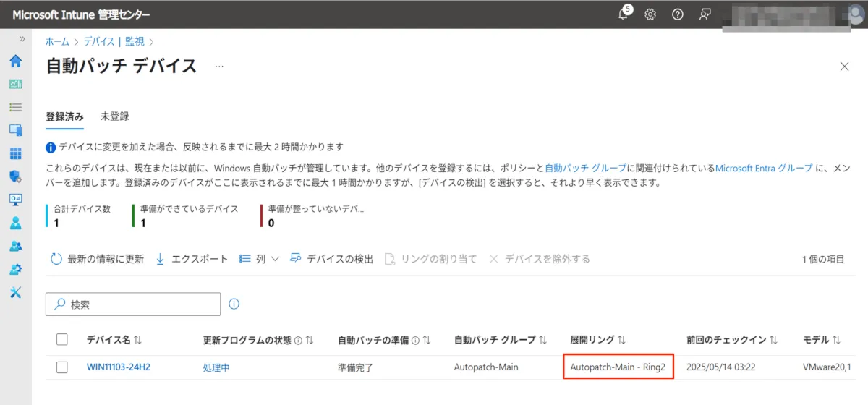Click the Autopatch-Main - Ring2 cell
868x405 pixels.
pos(618,367)
